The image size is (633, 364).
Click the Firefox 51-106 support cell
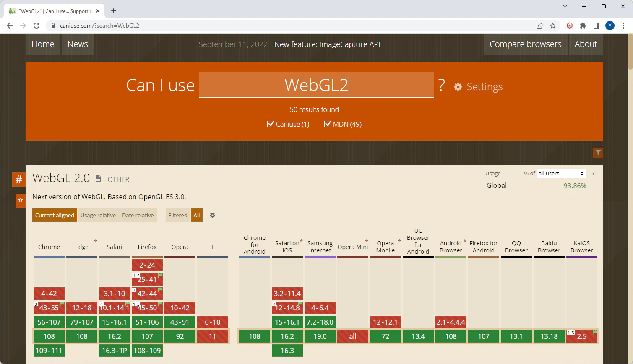click(x=147, y=322)
